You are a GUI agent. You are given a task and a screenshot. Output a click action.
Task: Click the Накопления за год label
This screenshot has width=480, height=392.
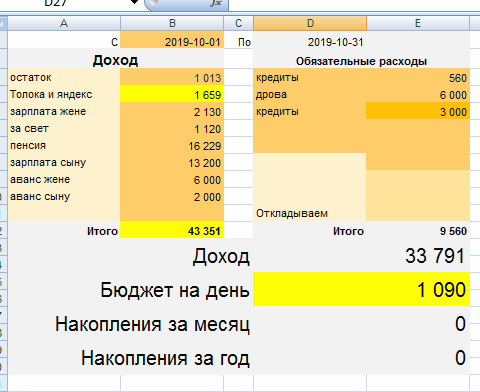(x=165, y=358)
